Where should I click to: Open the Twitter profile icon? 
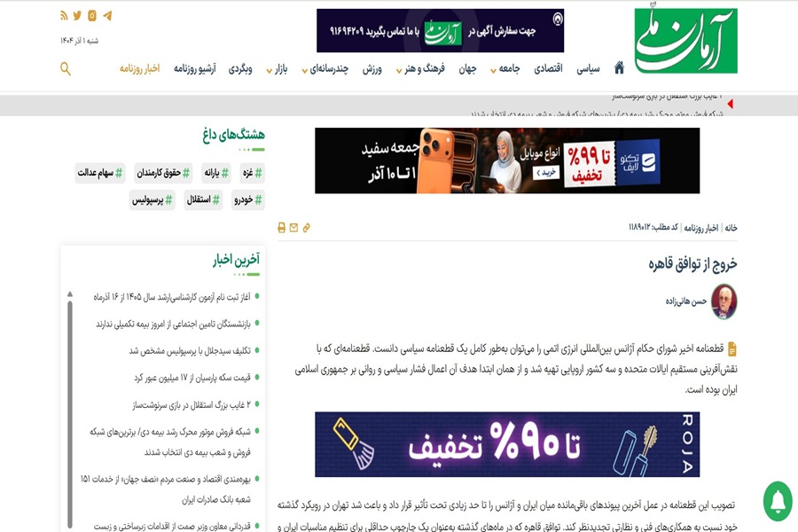(x=77, y=16)
